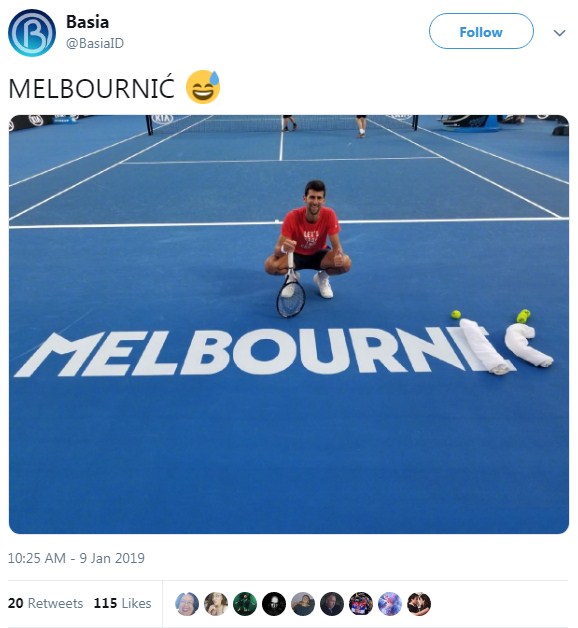Open the Melbourne court photo

pos(289,324)
